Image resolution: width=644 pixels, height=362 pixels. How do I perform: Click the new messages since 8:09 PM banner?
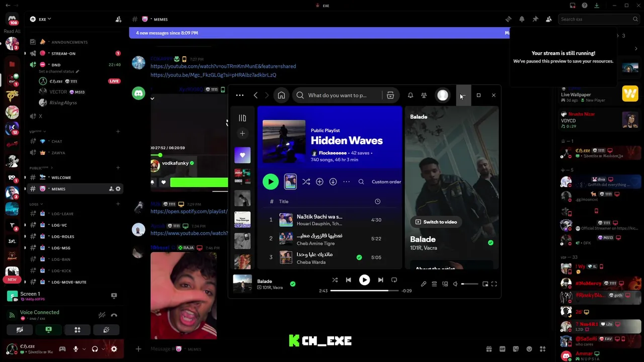(x=319, y=33)
